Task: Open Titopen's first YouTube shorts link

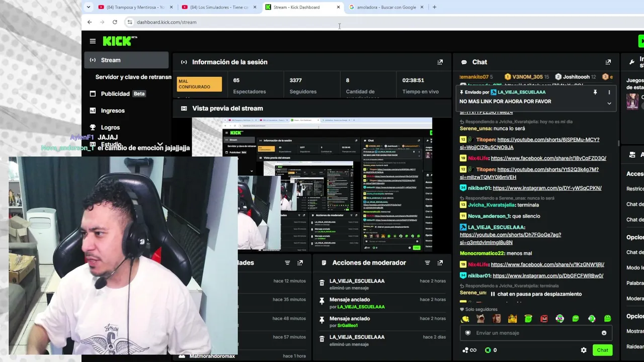Action: [x=529, y=144]
